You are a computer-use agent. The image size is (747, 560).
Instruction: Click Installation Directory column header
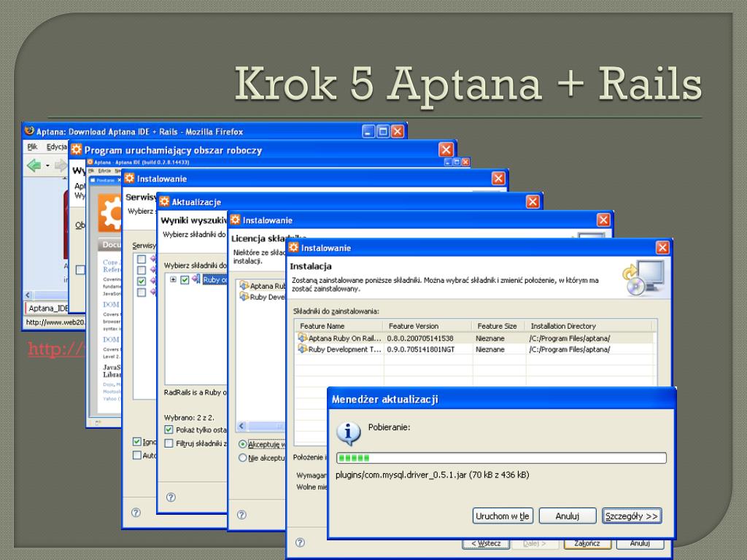tap(589, 326)
